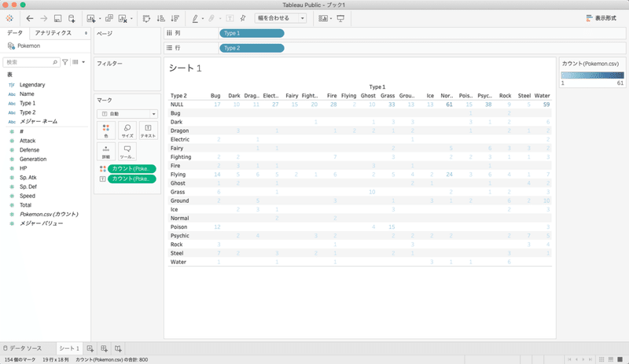Click the sort descending toolbar icon
Screen dimensions: 629x364
click(175, 18)
